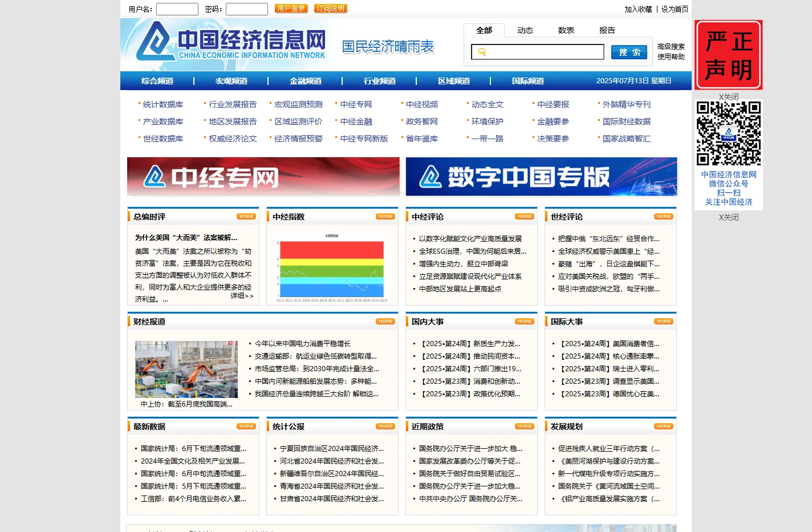Image resolution: width=812 pixels, height=532 pixels.
Task: Open 国家战略智汇 link
Action: (627, 139)
